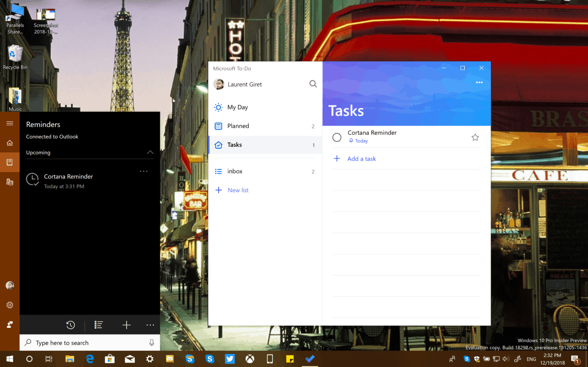The image size is (588, 367).
Task: Open Task View on taskbar
Action: coord(49,359)
